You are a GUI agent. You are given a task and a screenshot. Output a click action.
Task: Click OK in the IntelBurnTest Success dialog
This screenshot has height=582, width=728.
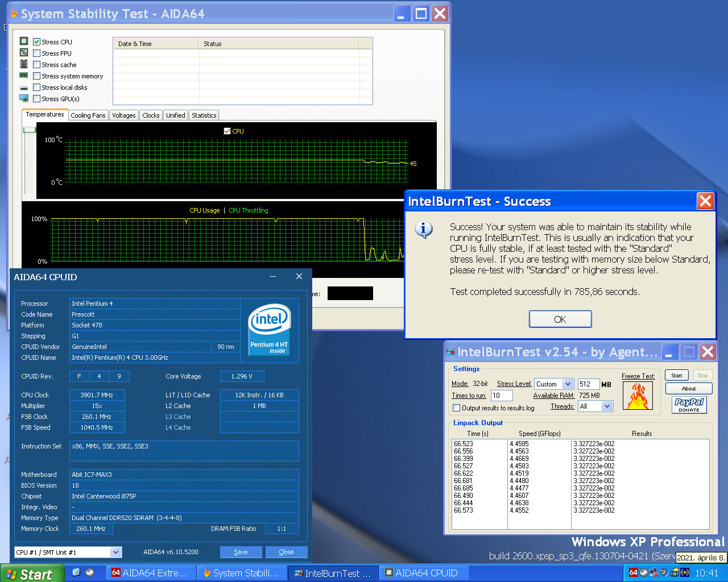tap(560, 319)
